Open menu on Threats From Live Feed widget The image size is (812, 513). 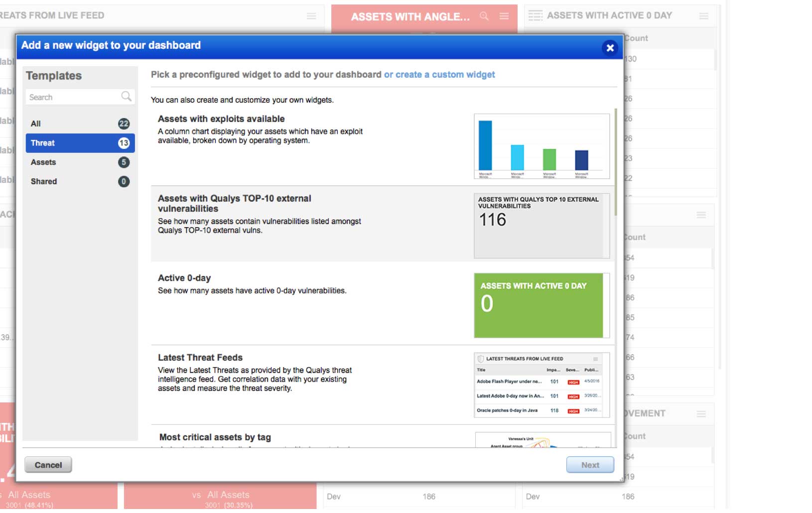[311, 16]
